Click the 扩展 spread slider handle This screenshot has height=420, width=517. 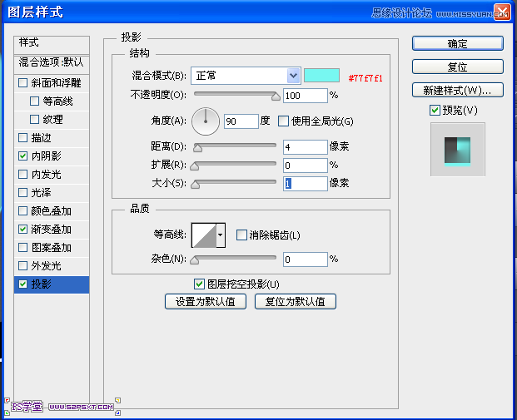click(195, 166)
